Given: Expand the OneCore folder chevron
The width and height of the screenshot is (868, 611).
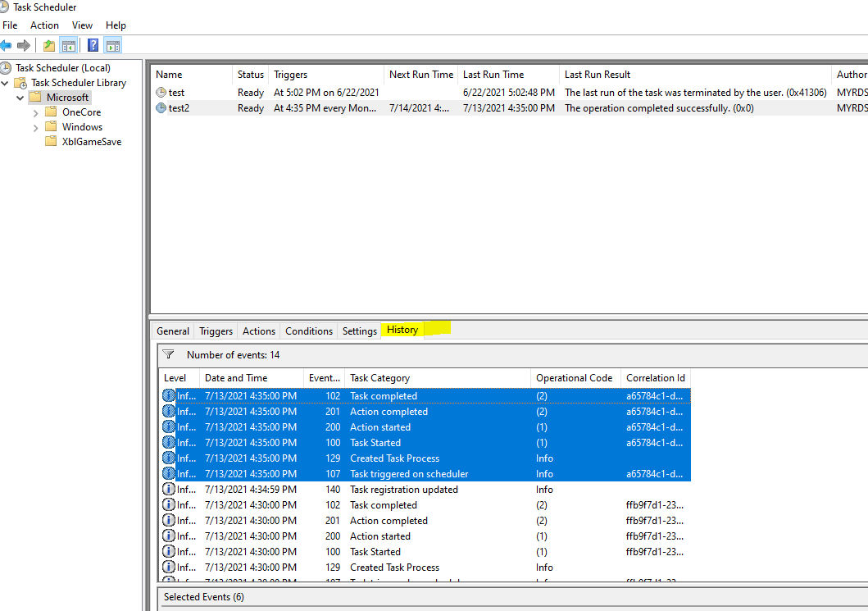Looking at the screenshot, I should coord(36,112).
